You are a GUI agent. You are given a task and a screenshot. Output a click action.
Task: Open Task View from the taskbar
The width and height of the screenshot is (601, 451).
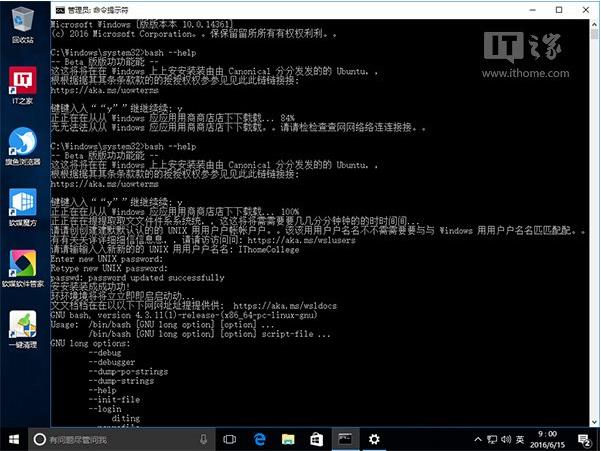pyautogui.click(x=229, y=439)
